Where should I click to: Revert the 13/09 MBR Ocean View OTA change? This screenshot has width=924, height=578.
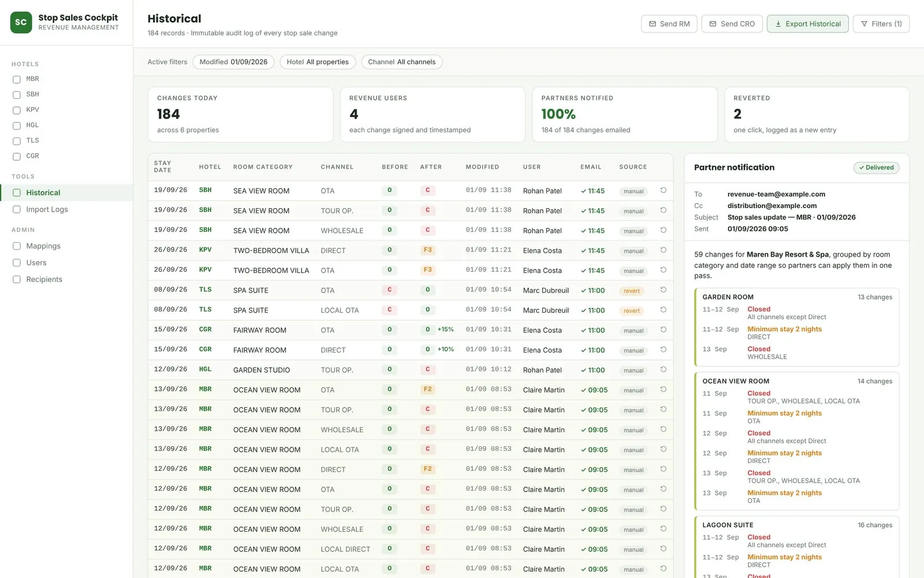(663, 390)
